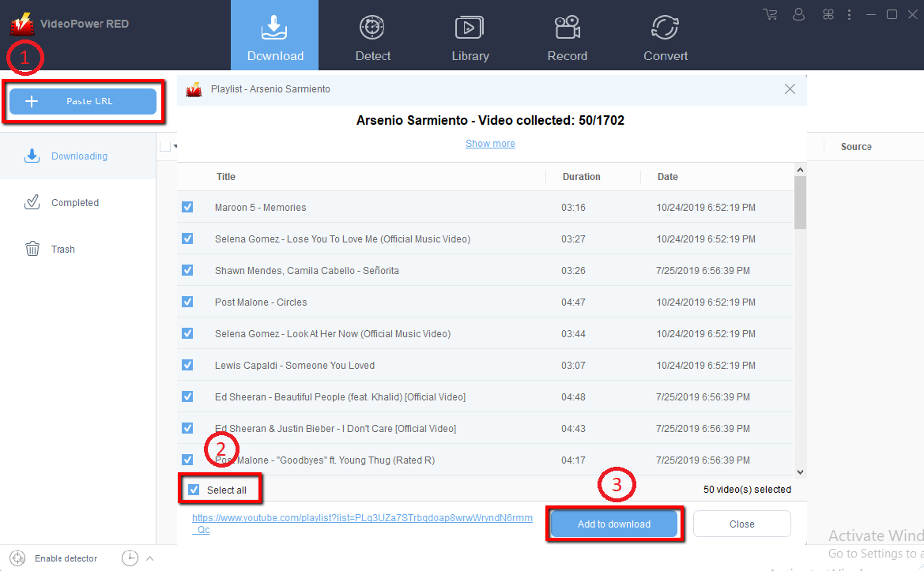The height and width of the screenshot is (571, 924).
Task: Uncheck Ed Sheeran - Beautiful People
Action: [x=187, y=396]
